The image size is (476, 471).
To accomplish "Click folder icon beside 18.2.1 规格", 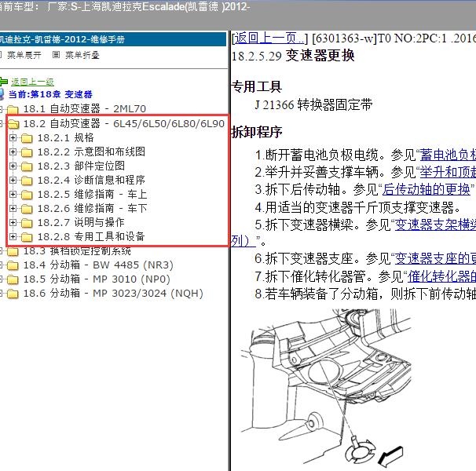I will pyautogui.click(x=27, y=138).
